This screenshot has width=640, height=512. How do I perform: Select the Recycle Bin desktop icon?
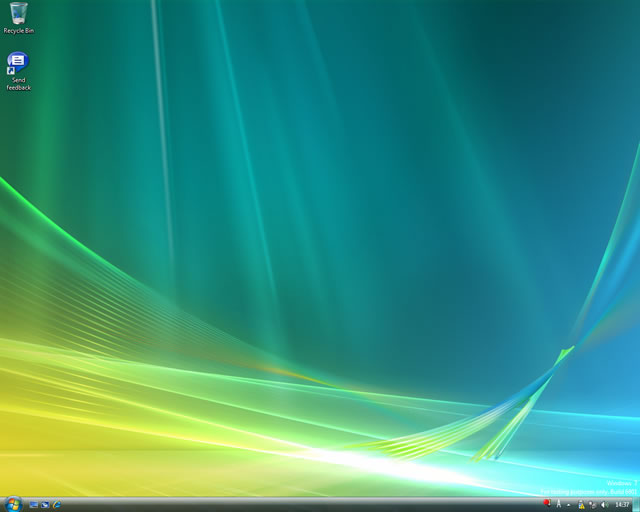tap(18, 18)
